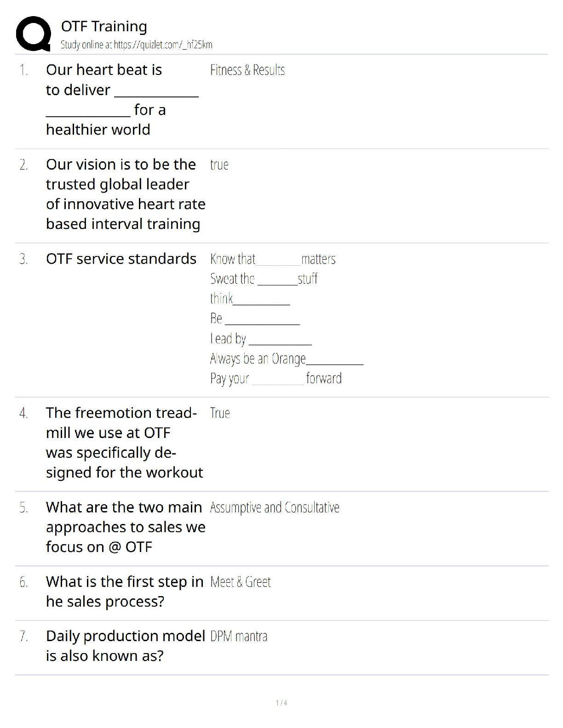Image resolution: width=563 pixels, height=728 pixels.
Task: Click 'Assumptive and Consultative' answer
Action: (x=275, y=508)
